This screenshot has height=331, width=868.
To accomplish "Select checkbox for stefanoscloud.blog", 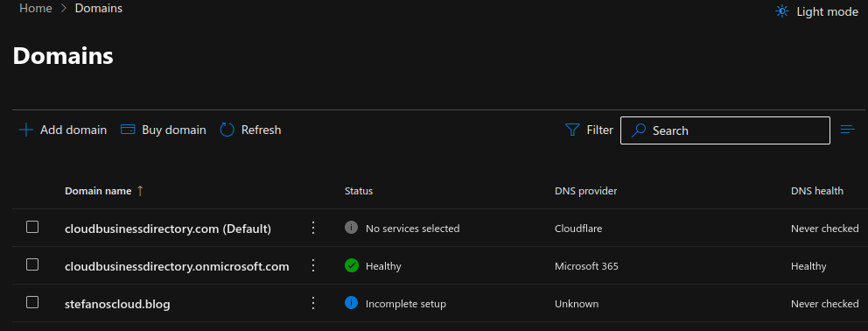I will click(x=32, y=302).
